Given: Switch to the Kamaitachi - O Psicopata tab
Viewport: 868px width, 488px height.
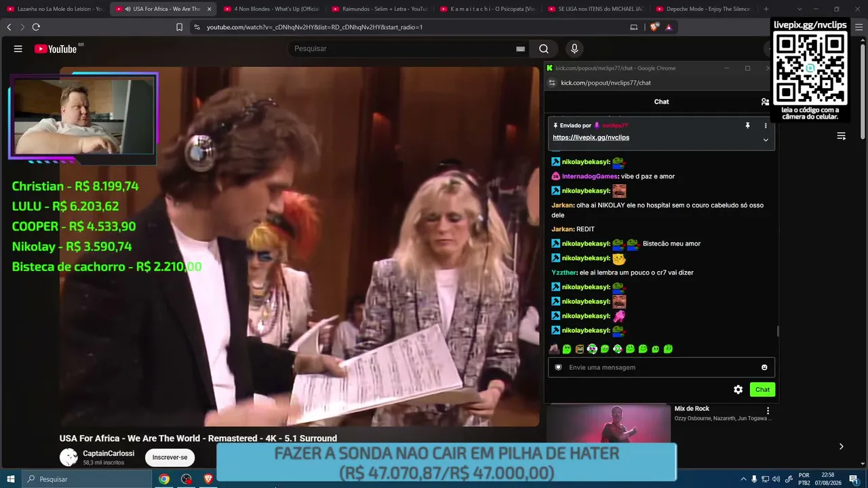Looking at the screenshot, I should (x=488, y=9).
